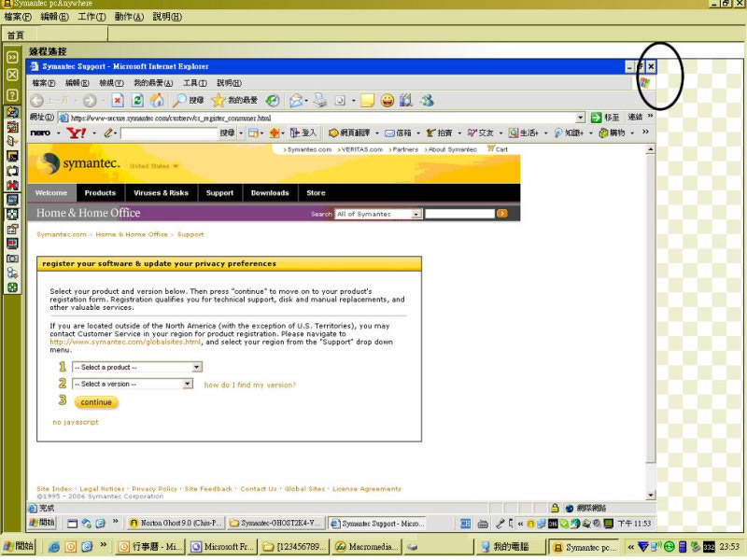This screenshot has width=747, height=560.
Task: Stop page loading with red X icon
Action: pos(118,101)
